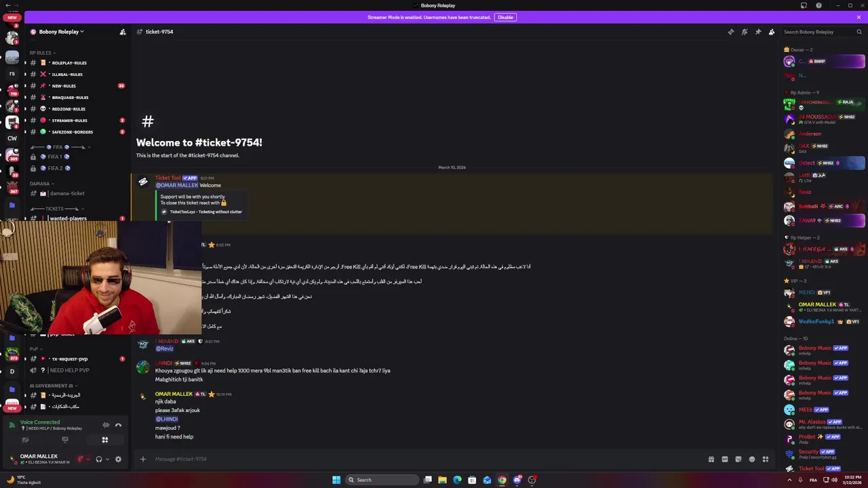
Task: Open File Explorer from the taskbar
Action: (442, 480)
